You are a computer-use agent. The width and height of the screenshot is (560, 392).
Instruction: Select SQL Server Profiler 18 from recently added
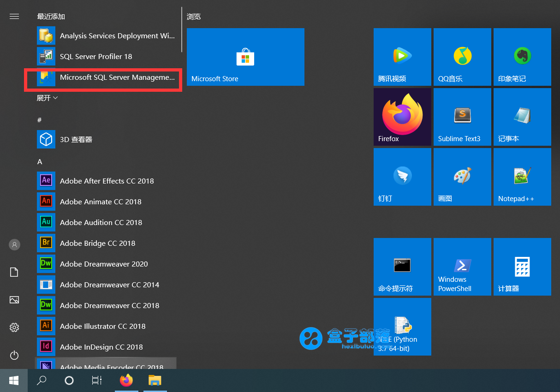95,56
